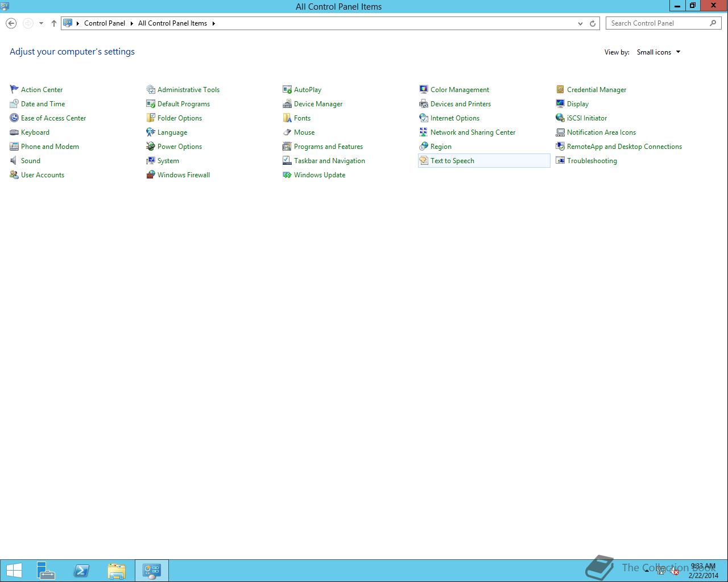Image resolution: width=728 pixels, height=582 pixels.
Task: Click the Control Panel breadcrumb
Action: tap(105, 23)
